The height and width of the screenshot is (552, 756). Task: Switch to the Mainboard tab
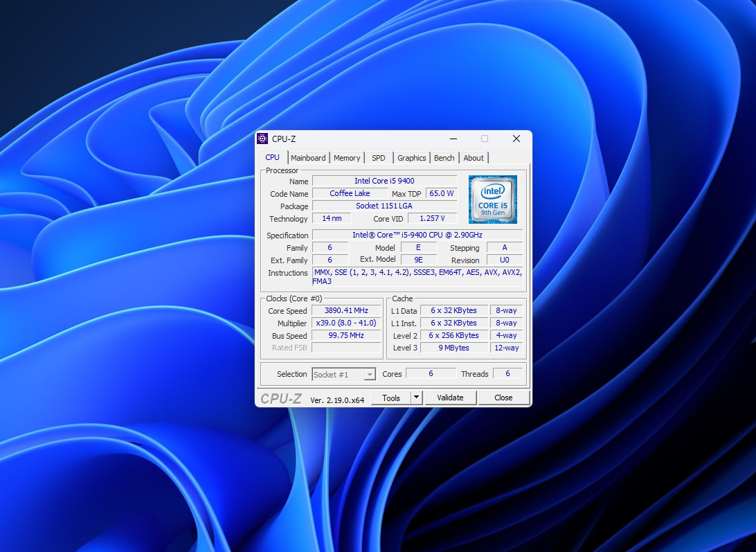[308, 158]
